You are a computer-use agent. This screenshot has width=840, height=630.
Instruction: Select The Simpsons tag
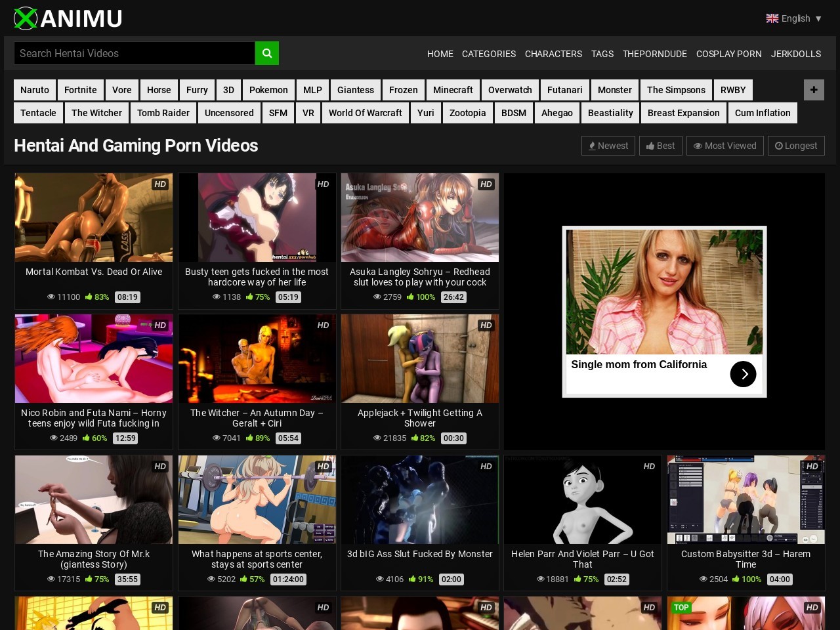(676, 90)
